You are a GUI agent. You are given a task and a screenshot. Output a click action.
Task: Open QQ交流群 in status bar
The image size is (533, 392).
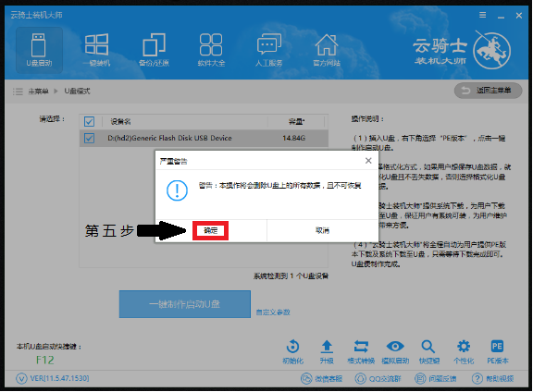[378, 378]
